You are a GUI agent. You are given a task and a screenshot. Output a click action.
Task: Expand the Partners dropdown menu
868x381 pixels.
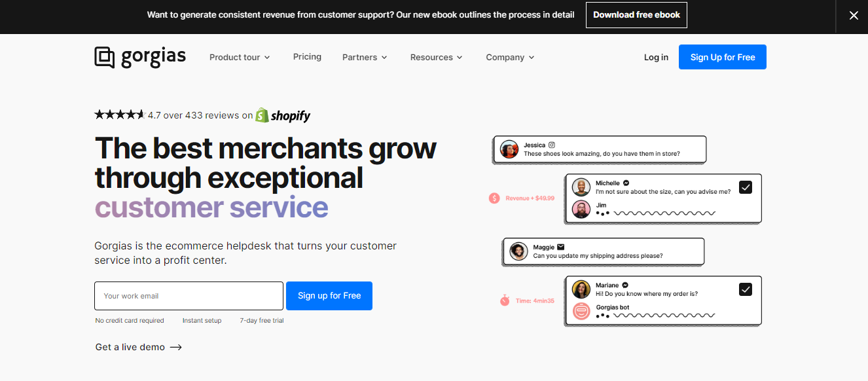pyautogui.click(x=365, y=58)
